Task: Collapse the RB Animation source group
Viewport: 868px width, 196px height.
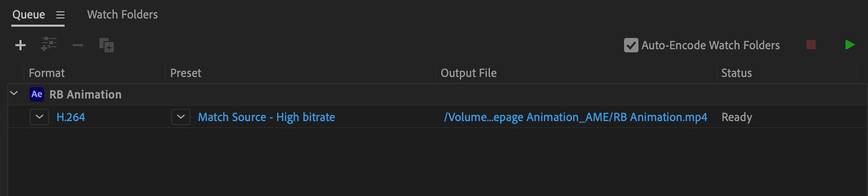Action: (14, 93)
